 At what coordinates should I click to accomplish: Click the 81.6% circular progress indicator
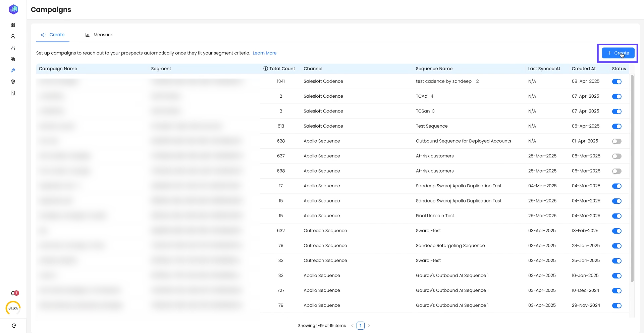click(13, 308)
